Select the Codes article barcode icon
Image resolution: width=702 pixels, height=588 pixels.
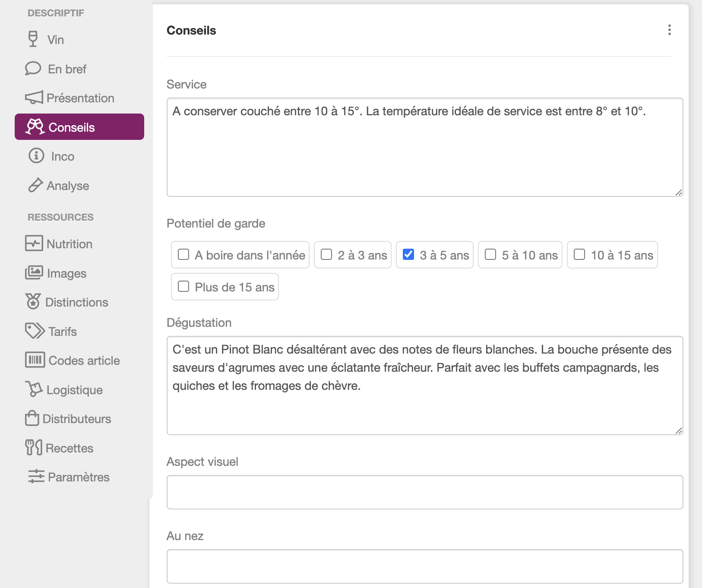point(35,360)
